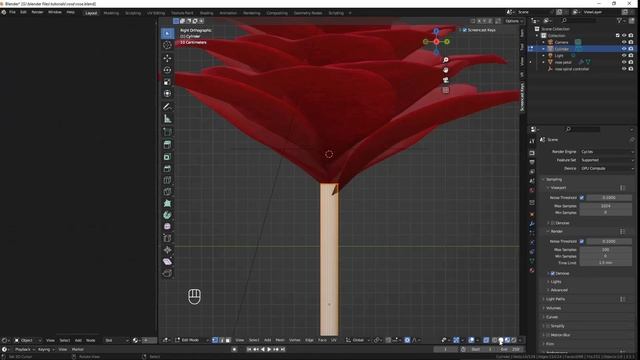Toggle Render Noise Threshold checkbox
The image size is (640, 360).
point(582,241)
